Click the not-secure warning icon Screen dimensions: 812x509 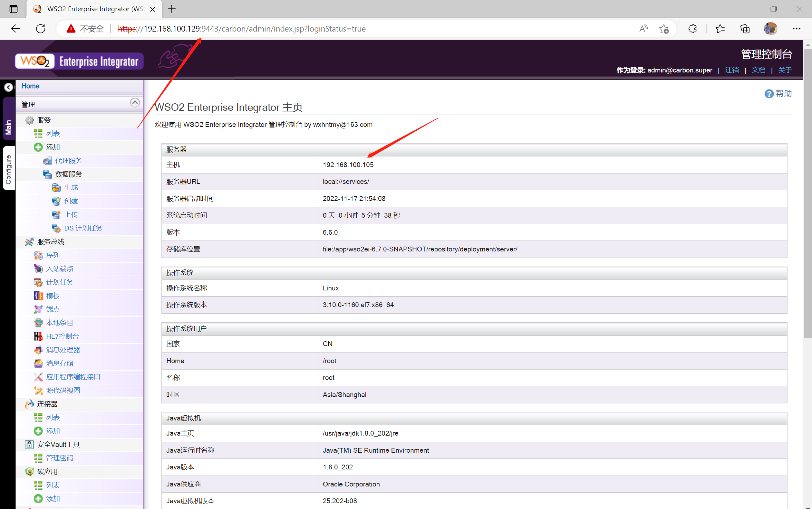pyautogui.click(x=71, y=29)
